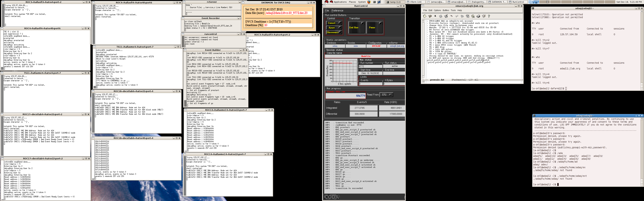Open the Places menu in top panel
The width and height of the screenshot is (644, 201).
[x=352, y=2]
